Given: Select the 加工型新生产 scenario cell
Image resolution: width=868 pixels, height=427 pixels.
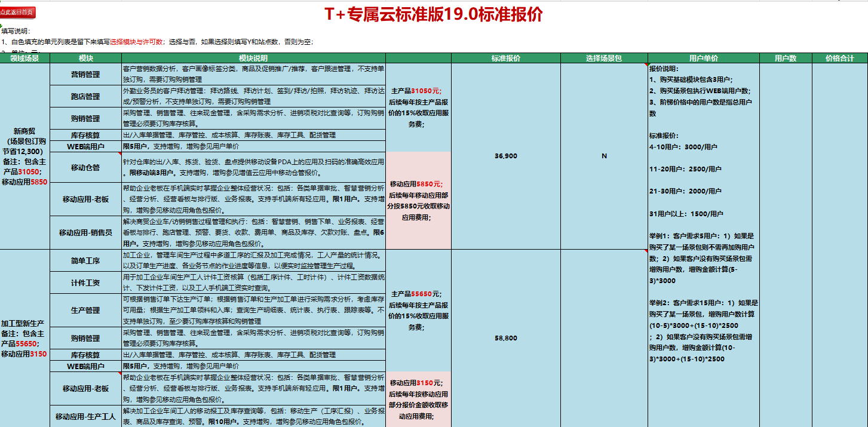Looking at the screenshot, I should click(x=24, y=338).
